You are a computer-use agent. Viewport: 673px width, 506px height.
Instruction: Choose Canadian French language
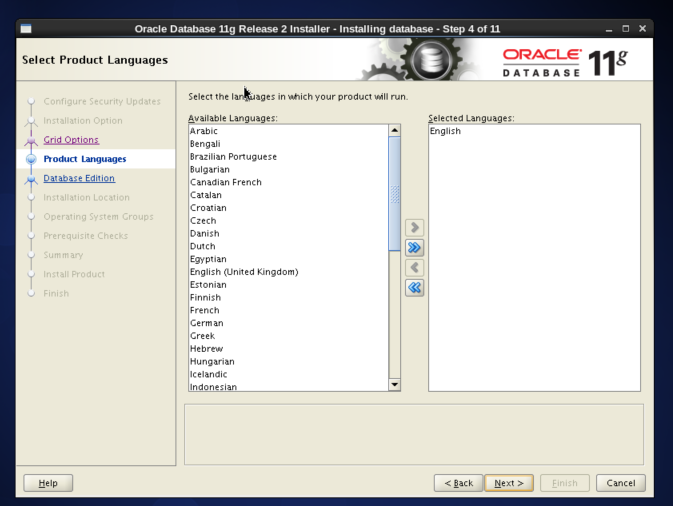pos(288,182)
